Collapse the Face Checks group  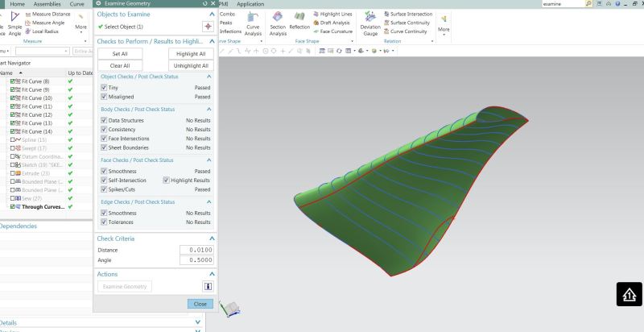(208, 160)
